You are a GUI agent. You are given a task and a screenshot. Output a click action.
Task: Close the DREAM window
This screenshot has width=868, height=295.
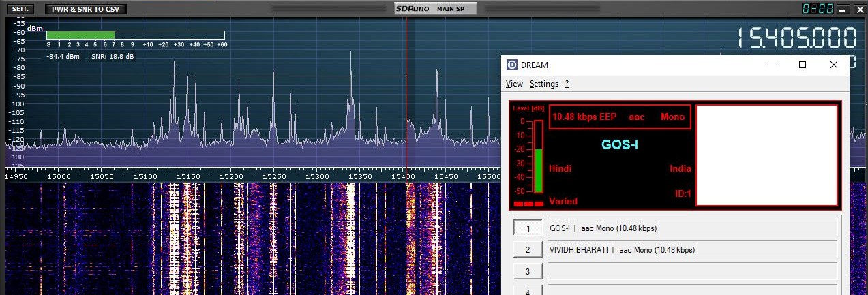click(833, 65)
